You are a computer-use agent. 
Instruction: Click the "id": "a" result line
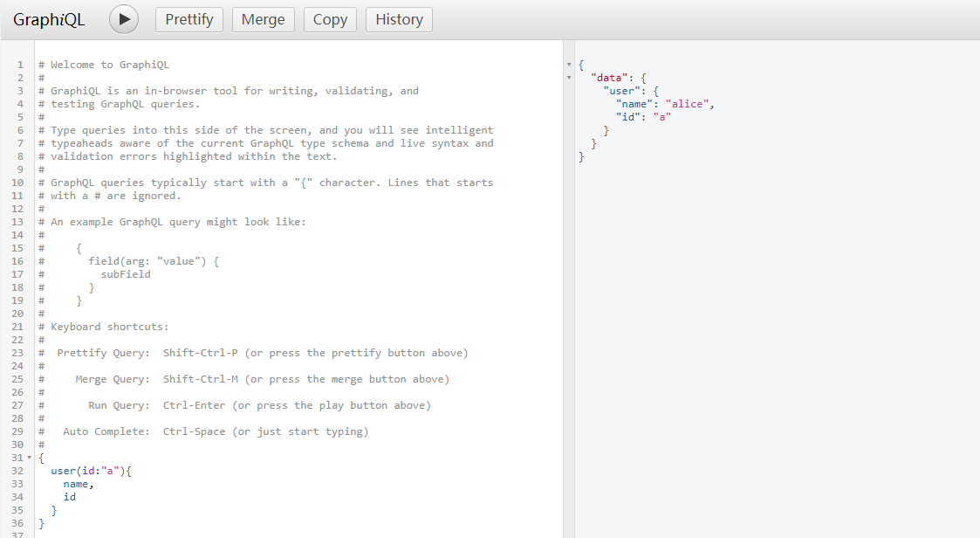coord(644,117)
